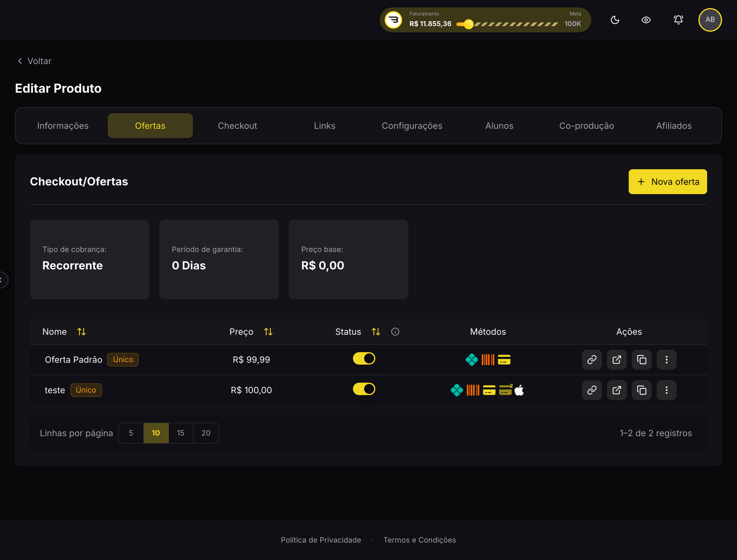Click credit card icon in Oferta Padrão row
The height and width of the screenshot is (560, 737).
pos(504,360)
